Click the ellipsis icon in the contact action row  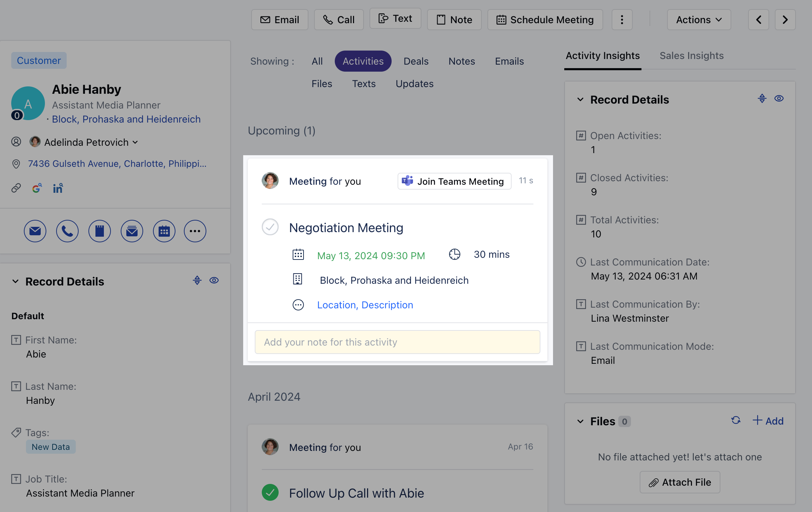click(x=195, y=231)
